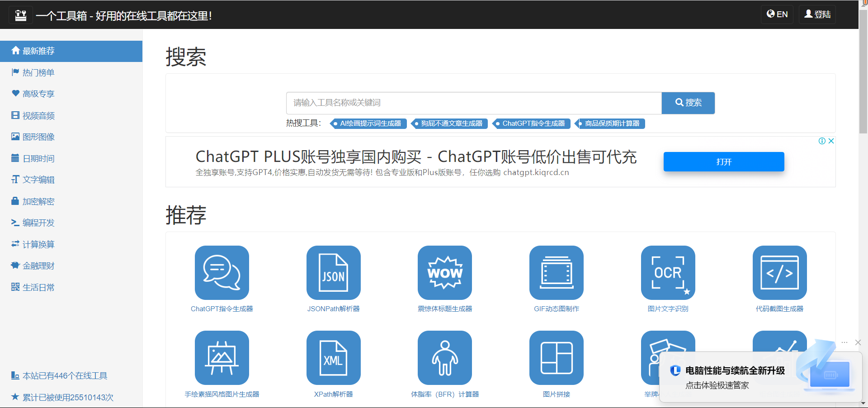Viewport: 868px width, 408px height.
Task: Open the 图片文字识别 OCR icon
Action: [x=668, y=273]
